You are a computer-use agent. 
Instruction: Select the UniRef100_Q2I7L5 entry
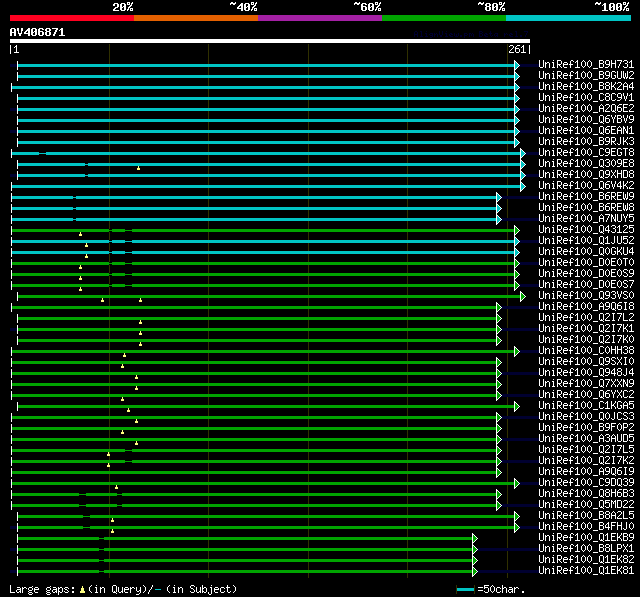coord(586,450)
